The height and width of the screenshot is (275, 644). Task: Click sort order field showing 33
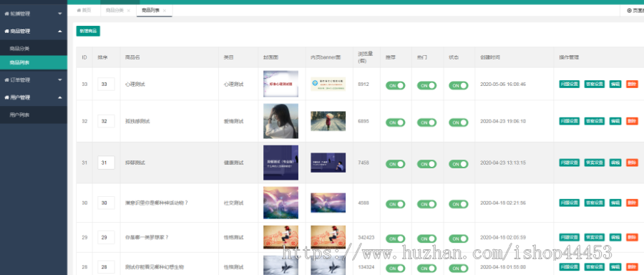coord(106,84)
